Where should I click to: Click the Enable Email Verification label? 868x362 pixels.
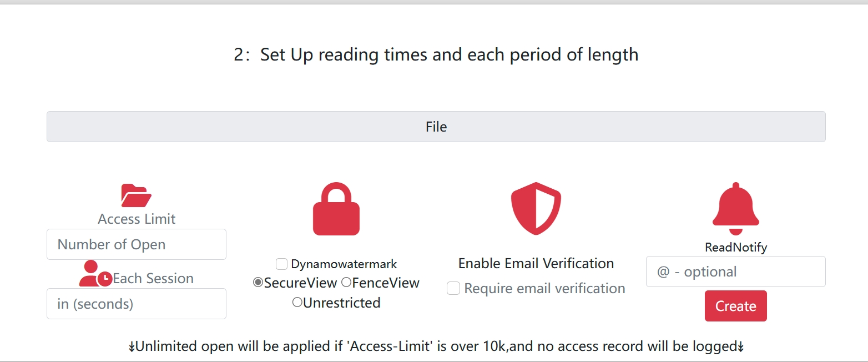pos(536,263)
